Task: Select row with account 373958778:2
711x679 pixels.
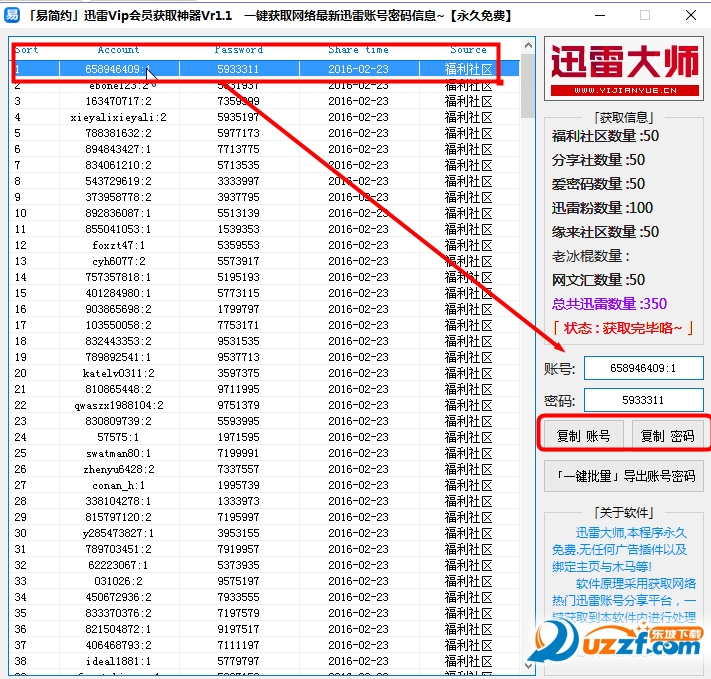Action: (264, 197)
